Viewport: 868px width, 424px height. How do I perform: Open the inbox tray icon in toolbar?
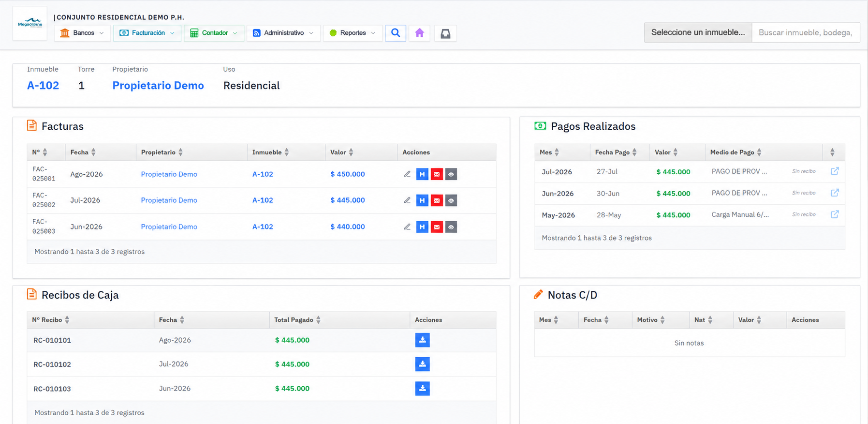(445, 33)
